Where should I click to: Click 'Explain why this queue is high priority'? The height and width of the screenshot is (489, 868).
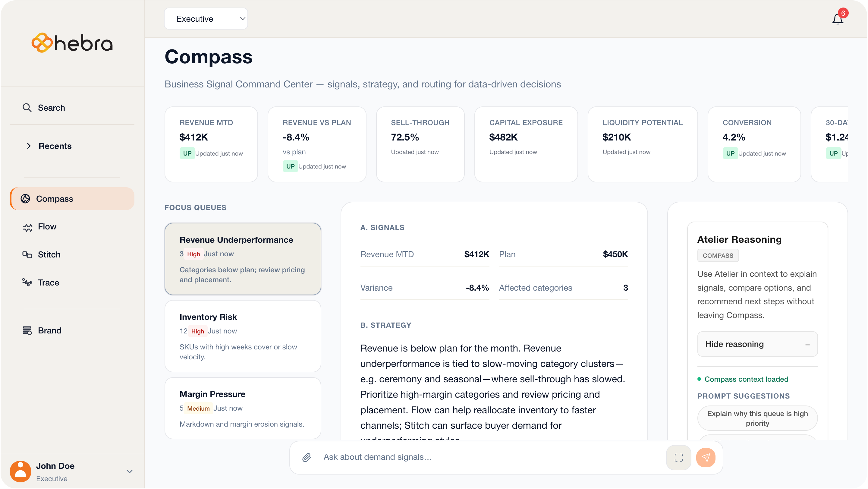pos(757,418)
